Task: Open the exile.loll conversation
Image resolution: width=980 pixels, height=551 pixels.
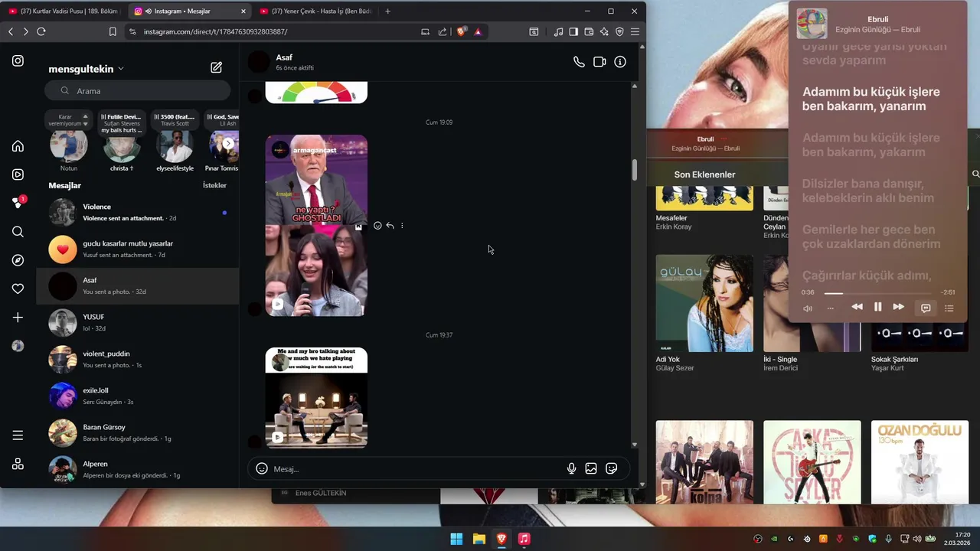Action: click(x=138, y=396)
